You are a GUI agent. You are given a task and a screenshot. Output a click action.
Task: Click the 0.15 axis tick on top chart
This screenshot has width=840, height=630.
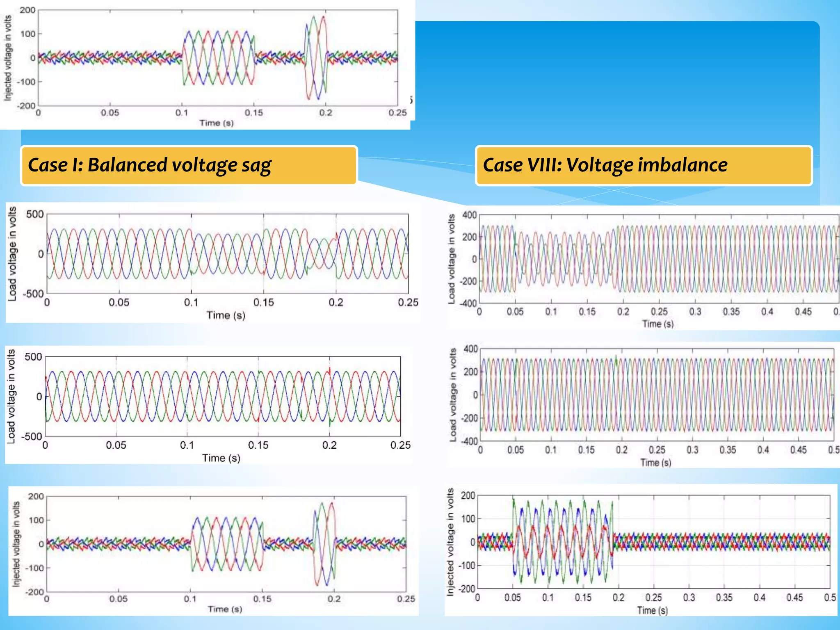click(253, 112)
